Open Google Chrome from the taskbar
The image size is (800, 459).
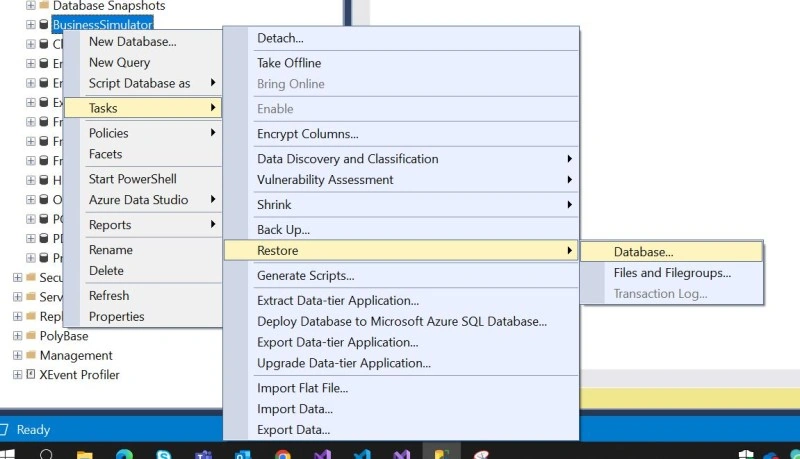pos(283,454)
